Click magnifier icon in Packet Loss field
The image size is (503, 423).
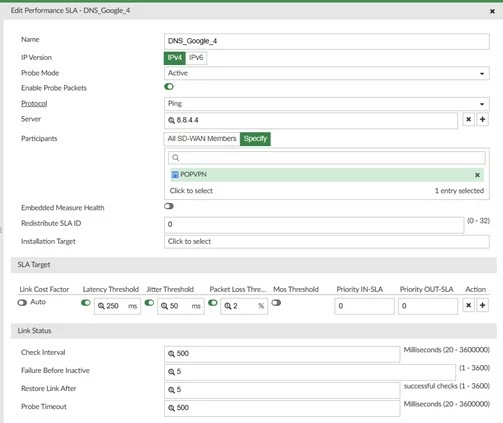pos(228,306)
